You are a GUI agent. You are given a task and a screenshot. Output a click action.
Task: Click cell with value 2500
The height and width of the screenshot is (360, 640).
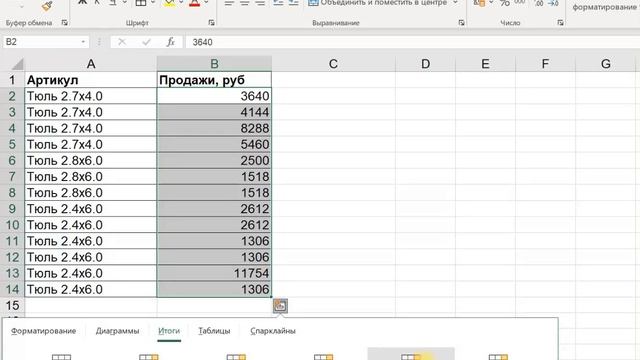(214, 160)
